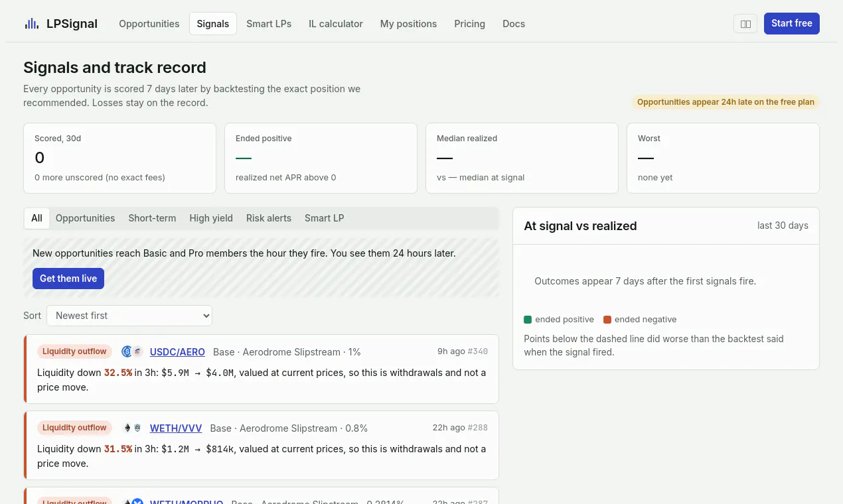This screenshot has height=504, width=843.
Task: Switch to the Opportunities filter tab
Action: coord(85,218)
